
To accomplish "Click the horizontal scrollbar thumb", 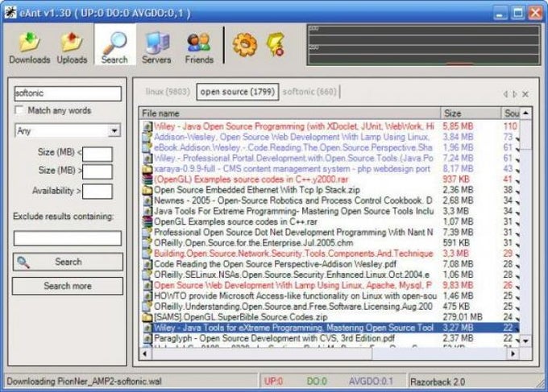I will [x=261, y=353].
